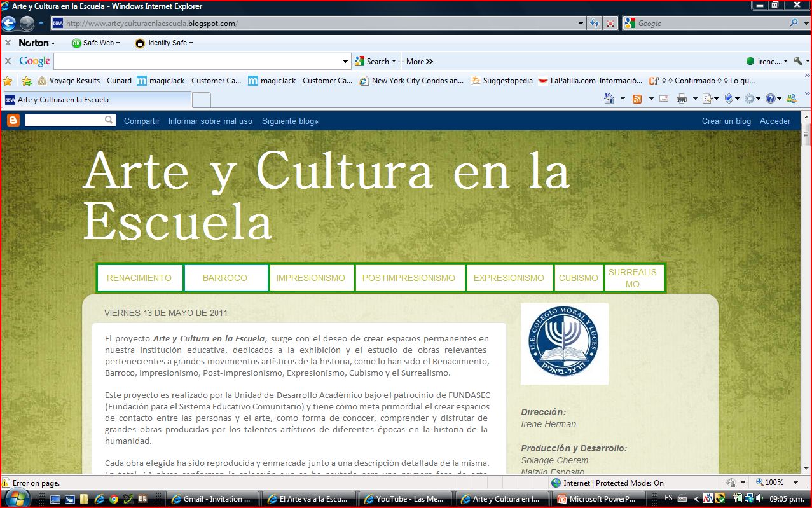
Task: Open the POSTIMPRESIONISMO page tab
Action: 409,278
